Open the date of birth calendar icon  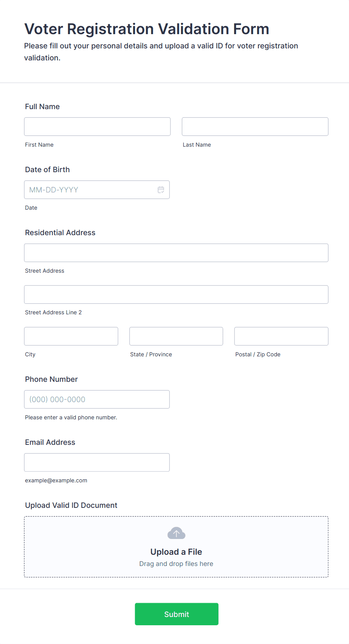pyautogui.click(x=161, y=190)
